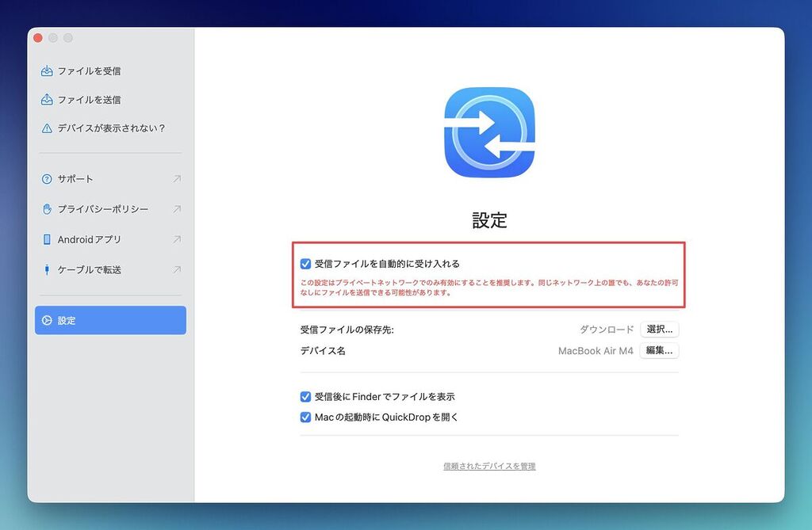This screenshot has width=812, height=530.
Task: Uncheck 受信後にFinderでファイルを表示
Action: [305, 397]
